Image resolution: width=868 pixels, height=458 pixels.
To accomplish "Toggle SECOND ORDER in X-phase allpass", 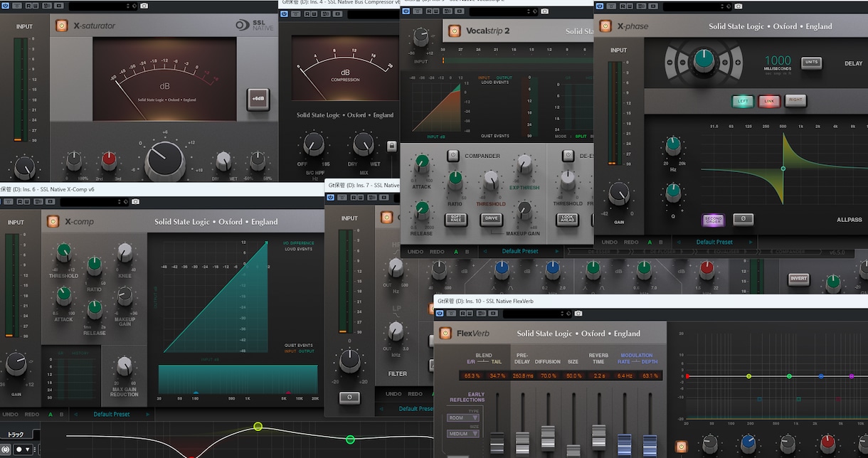I will click(x=713, y=220).
